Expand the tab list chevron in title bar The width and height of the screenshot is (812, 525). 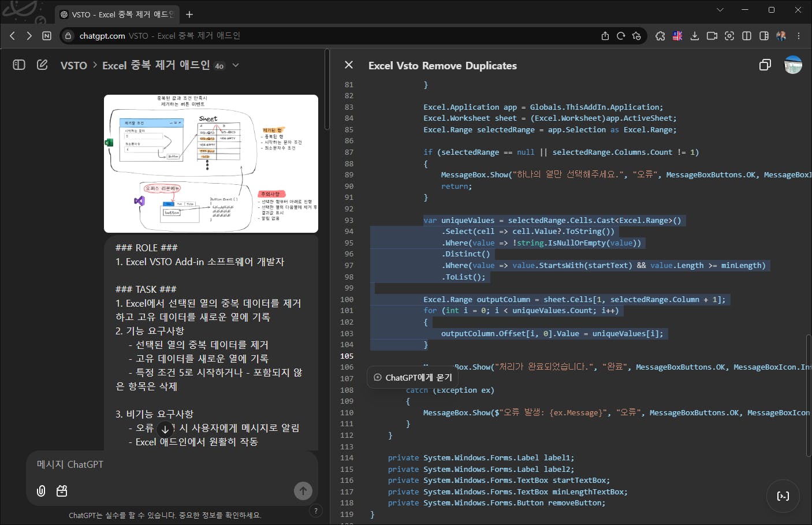click(720, 10)
